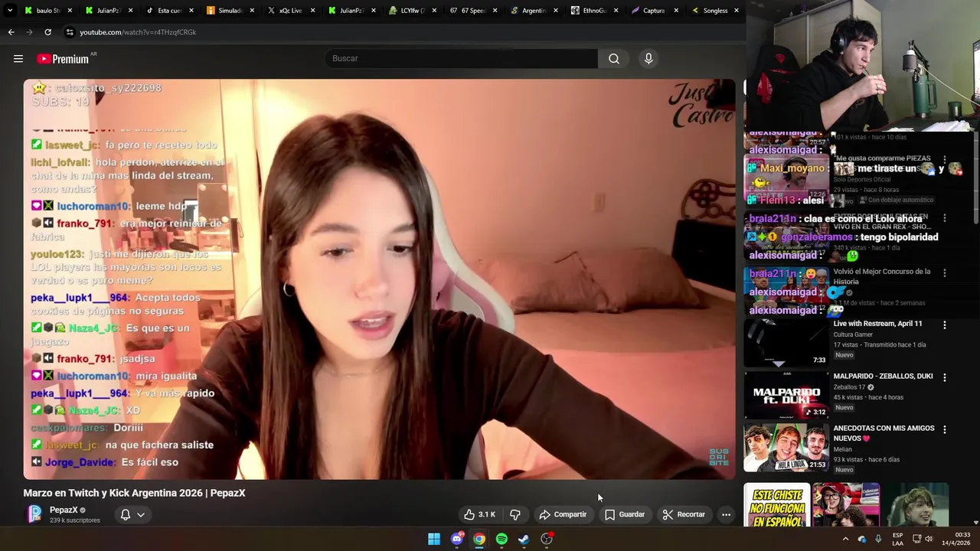Click "239 k suscriptores" text
The height and width of the screenshot is (551, 980).
[x=75, y=520]
